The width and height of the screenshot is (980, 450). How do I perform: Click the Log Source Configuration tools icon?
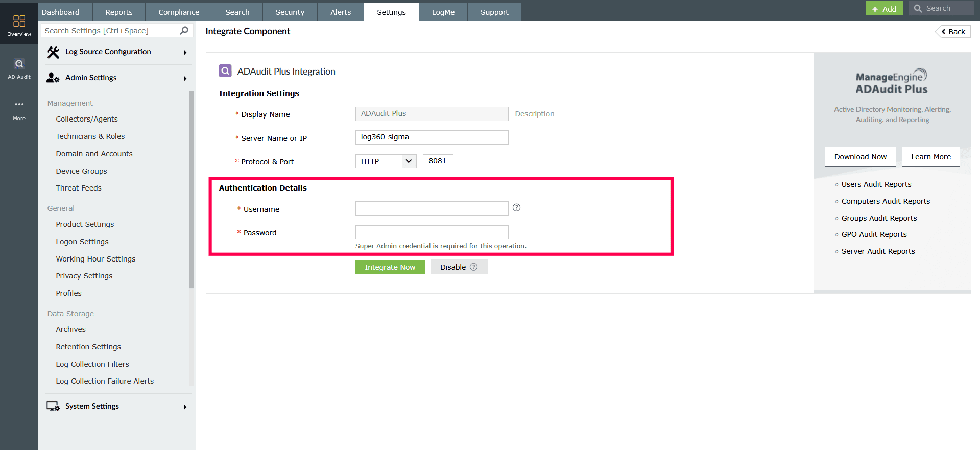(53, 52)
